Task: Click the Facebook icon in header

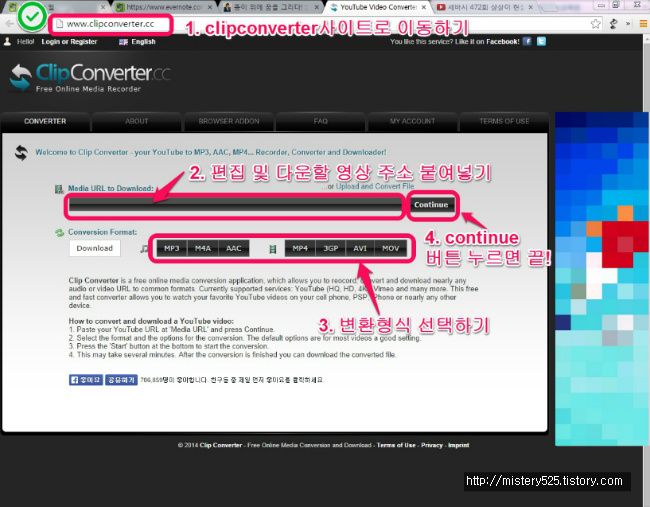Action: click(527, 41)
